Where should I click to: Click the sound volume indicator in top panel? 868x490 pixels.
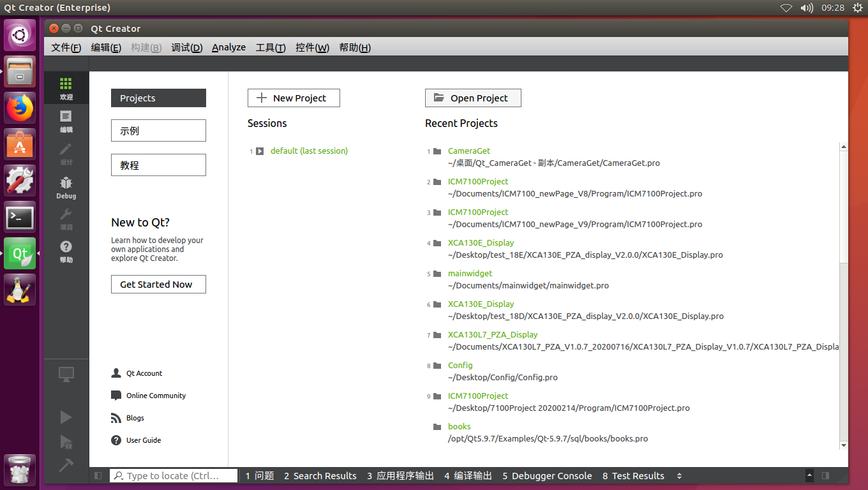(807, 8)
